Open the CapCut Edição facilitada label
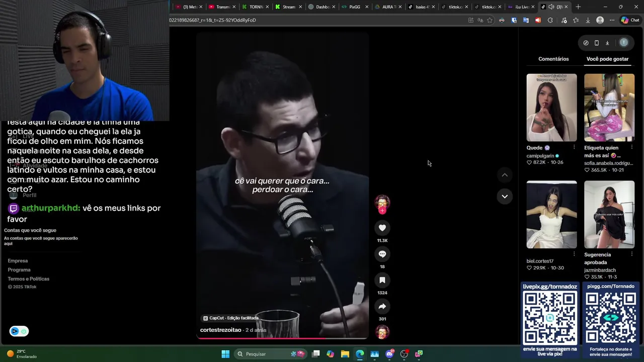This screenshot has width=644, height=362. pyautogui.click(x=231, y=318)
